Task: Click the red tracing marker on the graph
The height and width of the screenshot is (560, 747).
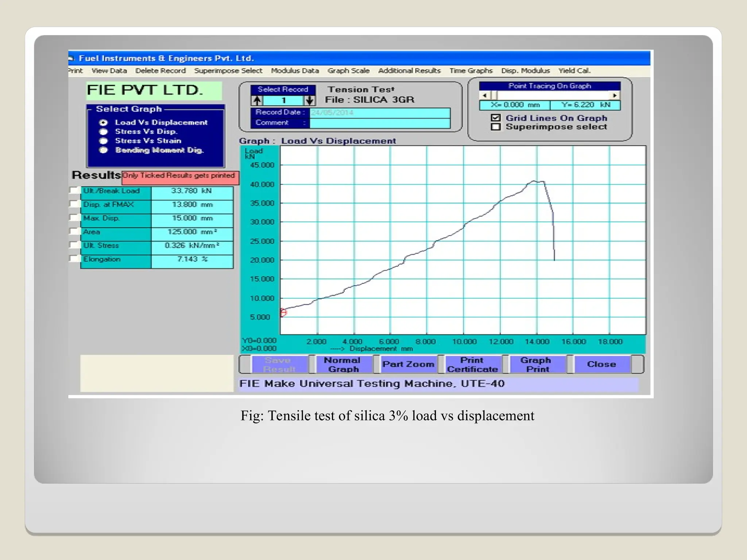Action: (x=283, y=312)
